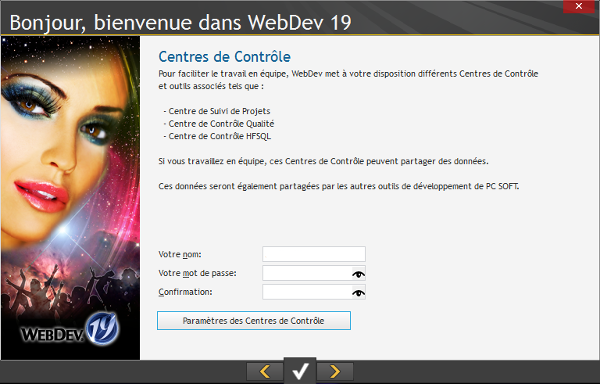The image size is (600, 384).
Task: Go back with the left arrow button
Action: 265,371
